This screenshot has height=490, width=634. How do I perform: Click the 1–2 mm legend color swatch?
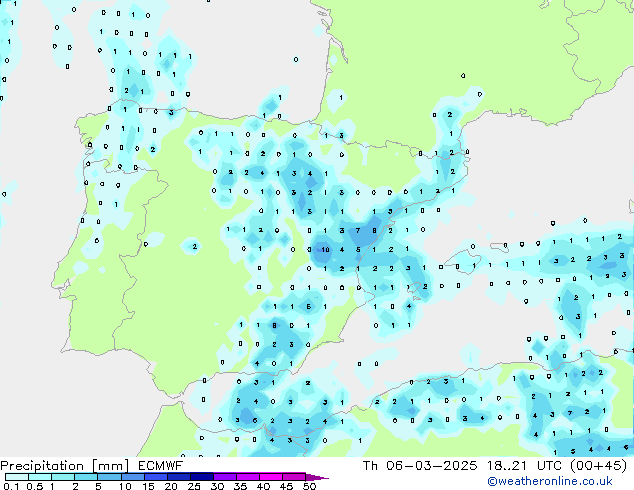click(x=63, y=477)
